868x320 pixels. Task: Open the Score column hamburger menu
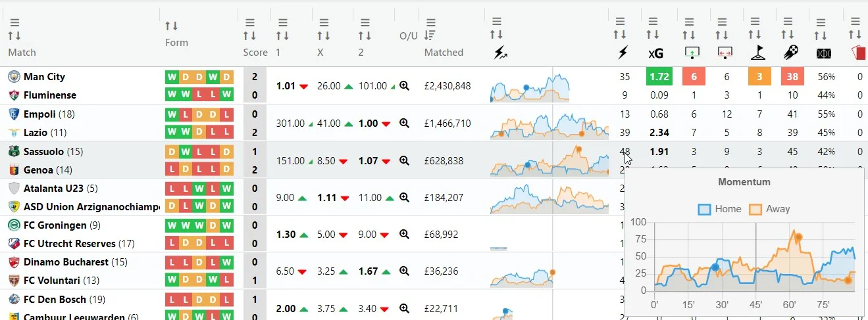point(249,22)
